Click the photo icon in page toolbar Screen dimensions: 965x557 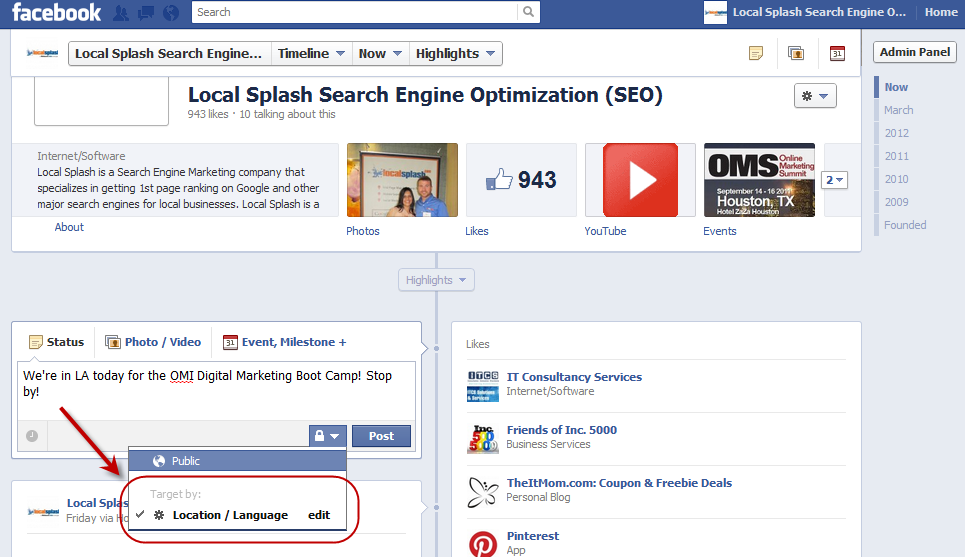click(x=796, y=54)
